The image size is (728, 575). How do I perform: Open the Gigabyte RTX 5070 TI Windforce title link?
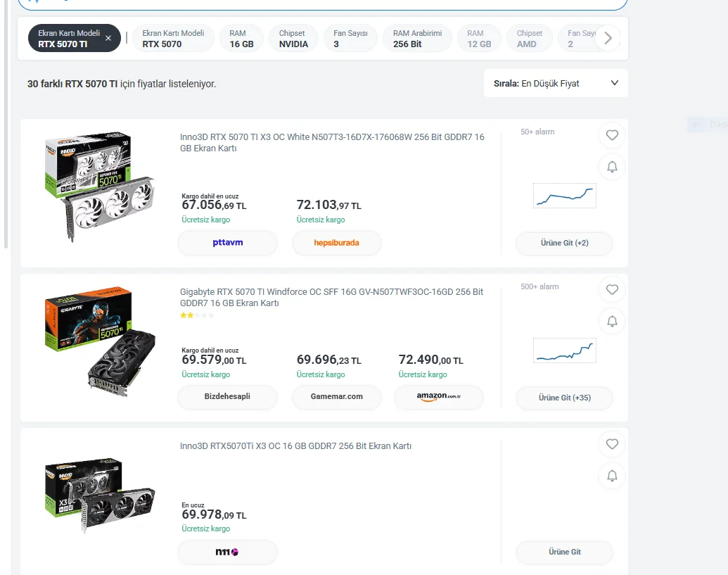coord(331,297)
